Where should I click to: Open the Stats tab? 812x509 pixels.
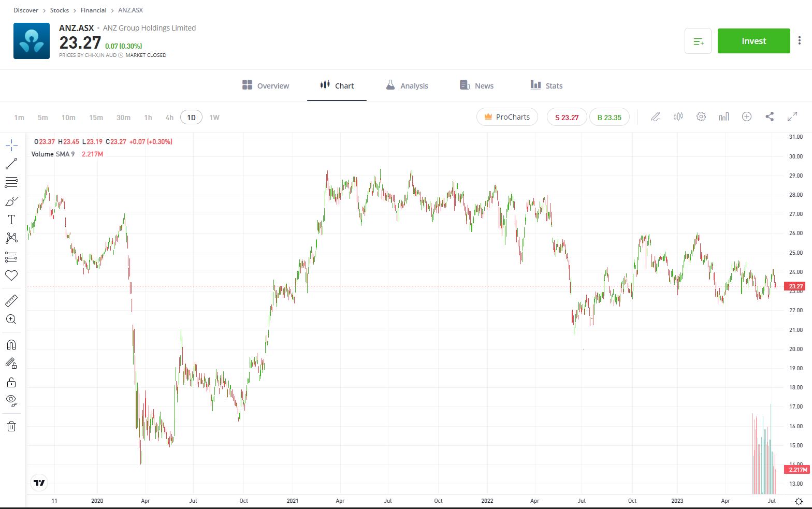point(546,85)
